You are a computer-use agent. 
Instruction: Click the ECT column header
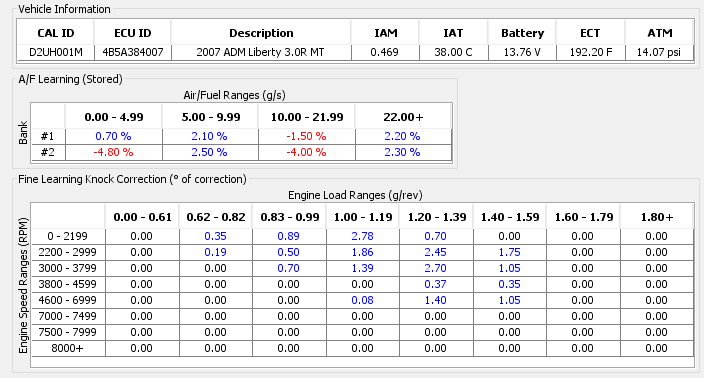(x=590, y=33)
